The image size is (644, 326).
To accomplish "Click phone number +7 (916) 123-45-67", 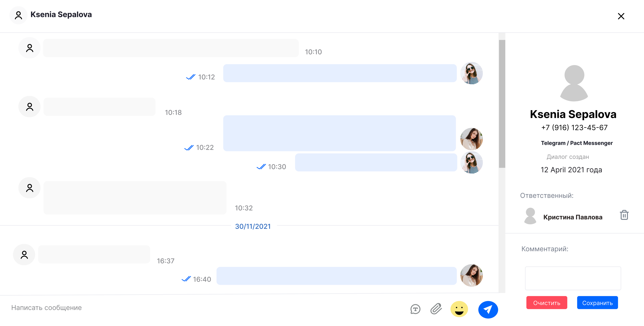I will point(574,128).
